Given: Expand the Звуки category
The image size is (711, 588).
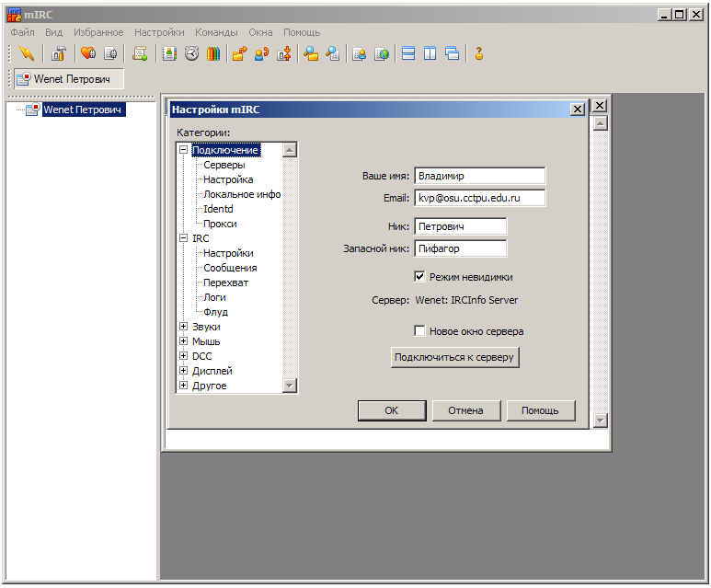Looking at the screenshot, I should (183, 327).
